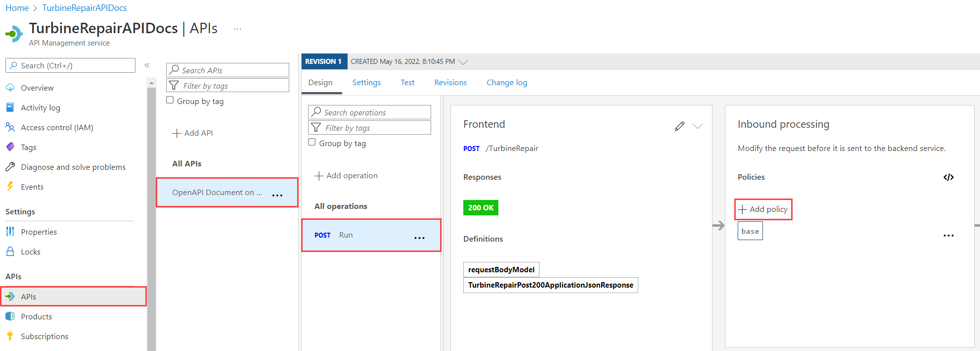Image resolution: width=980 pixels, height=351 pixels.
Task: Focus the Search (Ctrl+/) sidebar field
Action: [x=70, y=65]
